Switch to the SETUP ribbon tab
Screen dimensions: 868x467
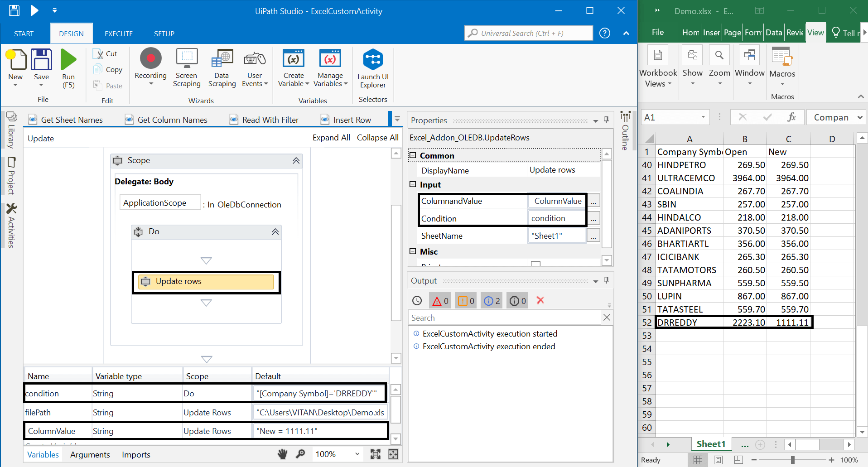point(164,34)
